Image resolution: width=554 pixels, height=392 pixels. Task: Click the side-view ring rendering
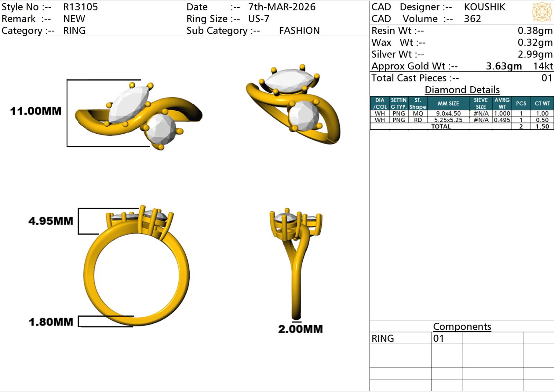[x=296, y=263]
